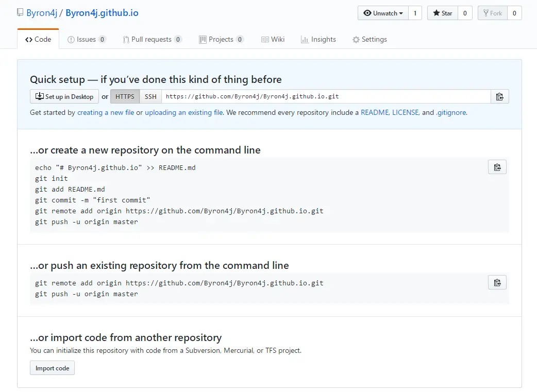
Task: Click the star icon in Star button
Action: tap(437, 13)
